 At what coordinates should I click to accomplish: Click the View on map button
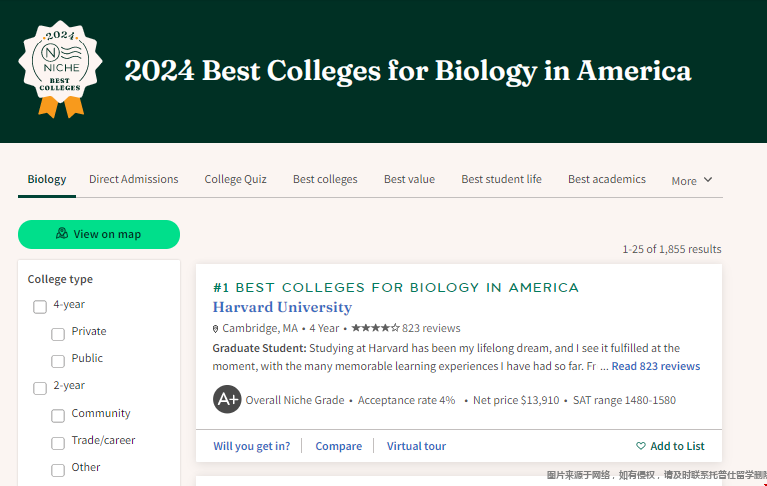[99, 234]
